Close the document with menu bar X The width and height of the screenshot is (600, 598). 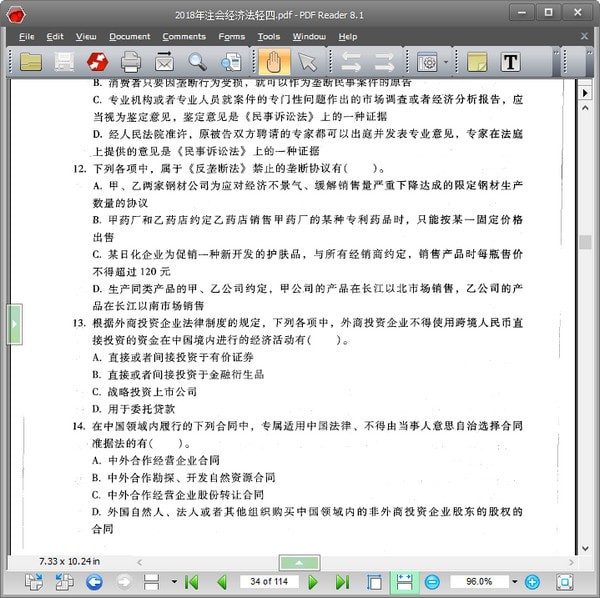pos(584,36)
